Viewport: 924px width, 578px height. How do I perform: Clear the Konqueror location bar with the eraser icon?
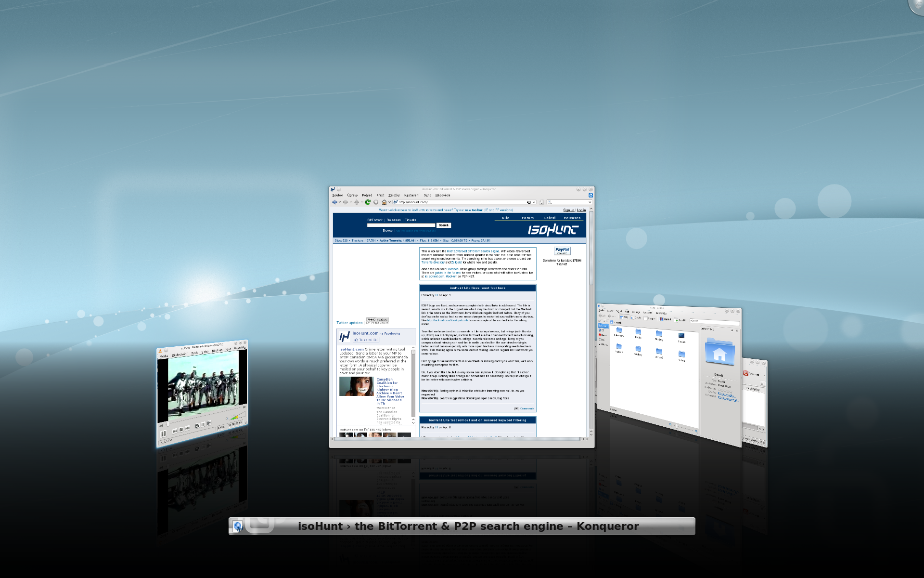pyautogui.click(x=528, y=202)
